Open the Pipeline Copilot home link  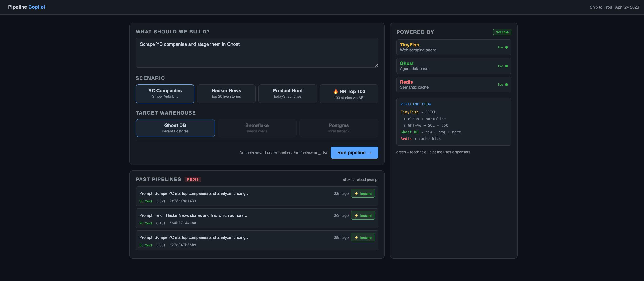pyautogui.click(x=27, y=7)
